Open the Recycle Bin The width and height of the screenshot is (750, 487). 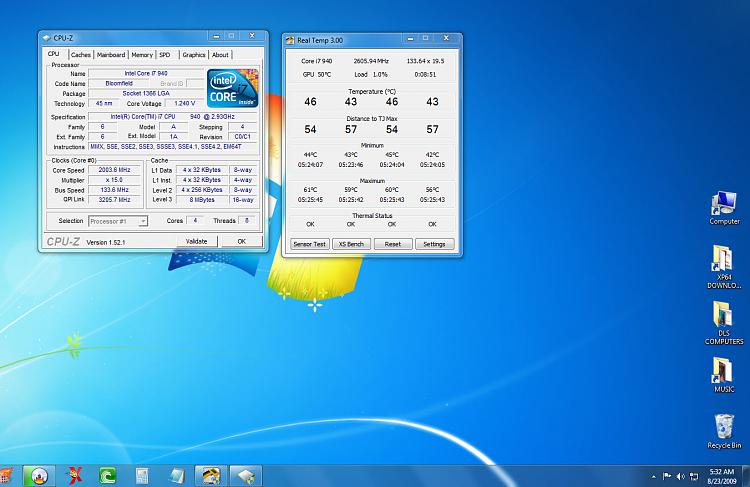coord(724,431)
